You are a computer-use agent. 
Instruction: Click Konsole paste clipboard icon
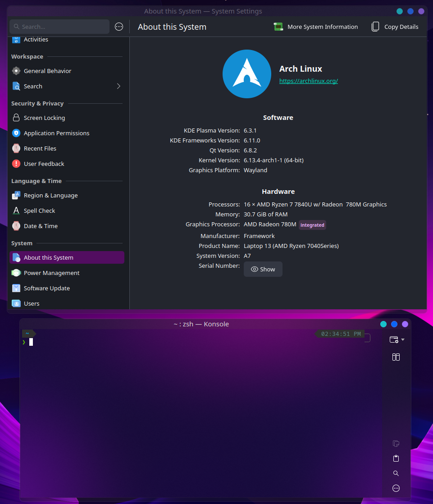(x=396, y=458)
